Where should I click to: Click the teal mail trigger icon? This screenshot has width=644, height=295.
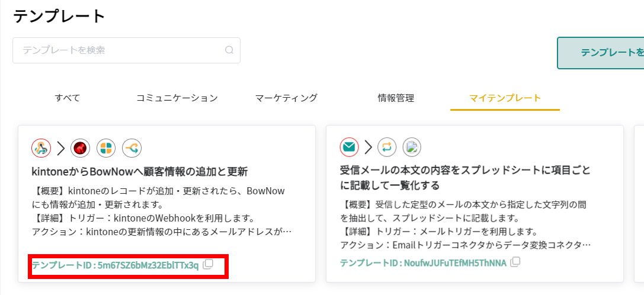[x=350, y=146]
